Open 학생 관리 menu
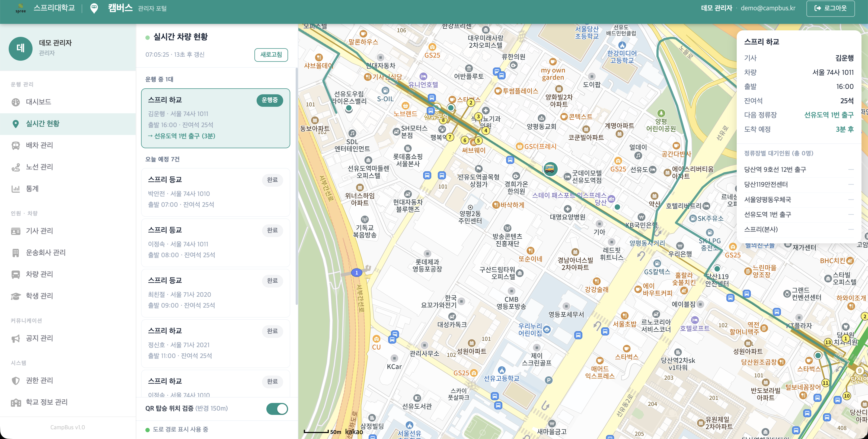The width and height of the screenshot is (868, 439). 68,296
